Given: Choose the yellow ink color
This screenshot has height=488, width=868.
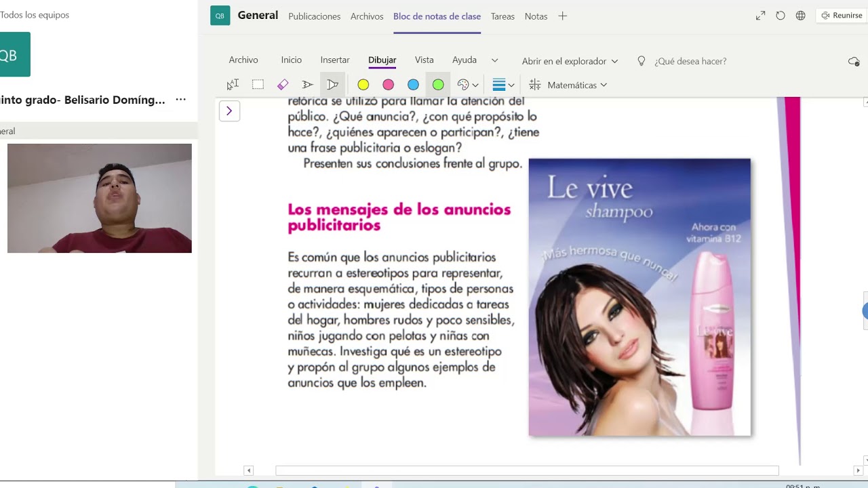Looking at the screenshot, I should point(363,85).
